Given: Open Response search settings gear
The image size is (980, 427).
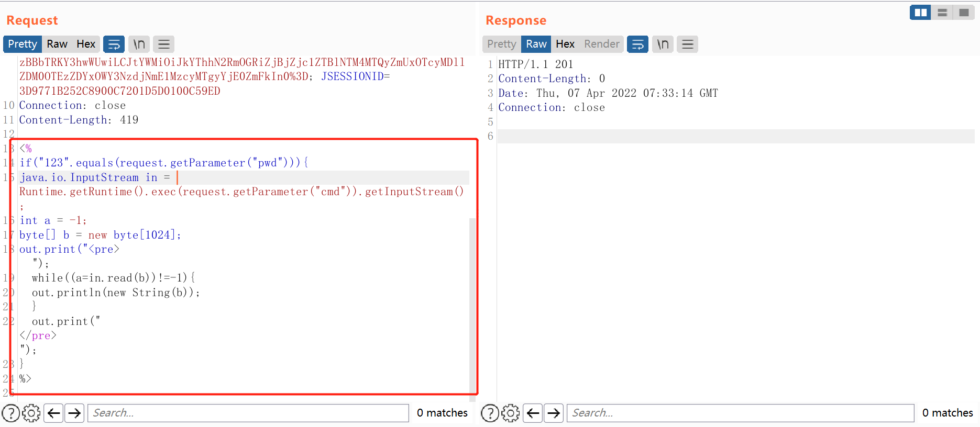Looking at the screenshot, I should tap(510, 413).
